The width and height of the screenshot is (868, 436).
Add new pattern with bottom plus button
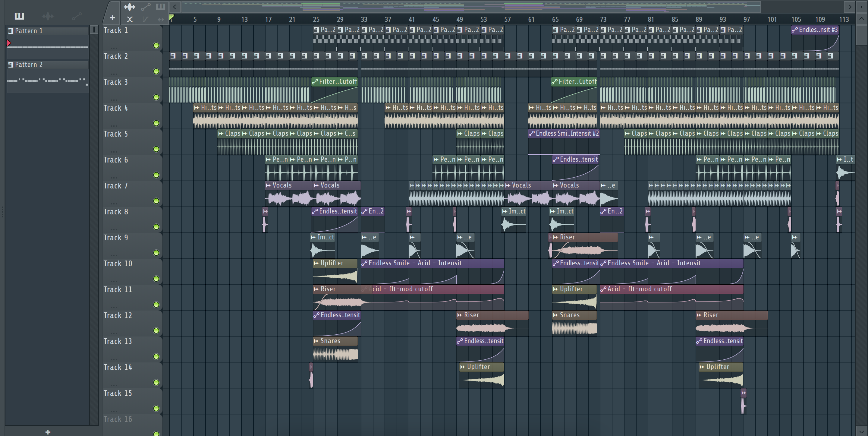coord(48,431)
